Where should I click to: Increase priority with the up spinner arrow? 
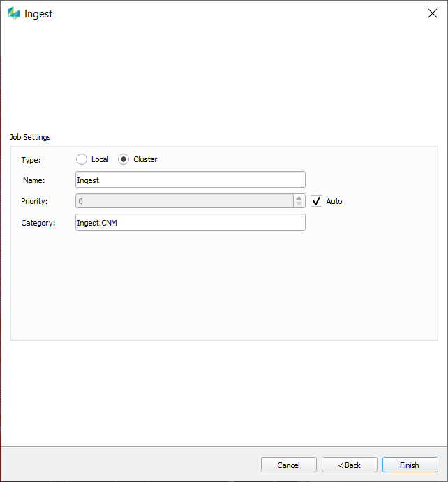[299, 198]
